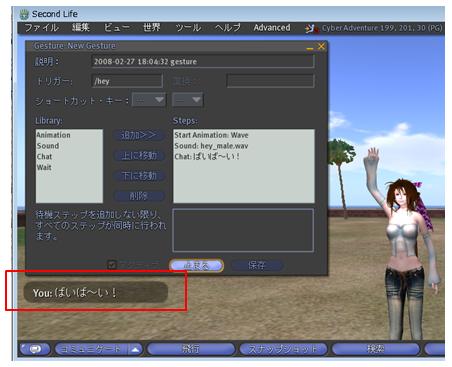The image size is (452, 367).
Task: Open the first shortcut key modifier dropdown
Action: click(149, 100)
